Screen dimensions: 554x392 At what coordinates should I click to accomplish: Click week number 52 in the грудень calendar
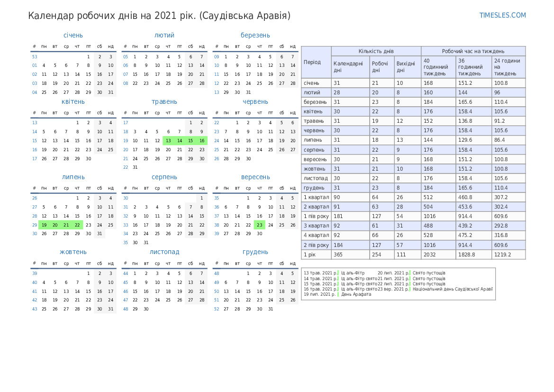click(x=217, y=309)
